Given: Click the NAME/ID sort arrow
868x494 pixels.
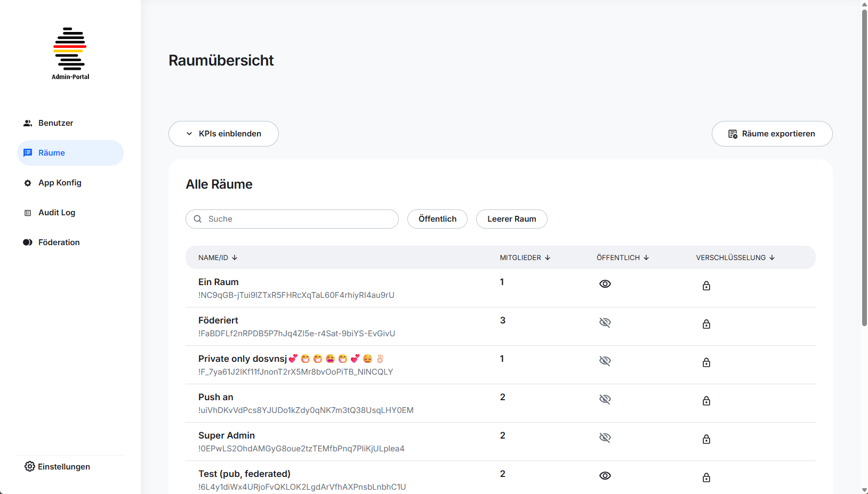Looking at the screenshot, I should pos(235,257).
